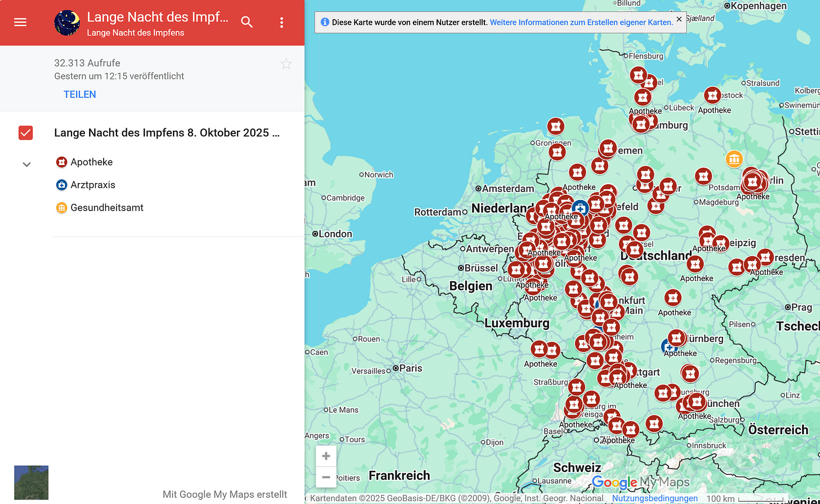
Task: Click the 'Mit Google My Maps erstellt' text
Action: (x=225, y=494)
